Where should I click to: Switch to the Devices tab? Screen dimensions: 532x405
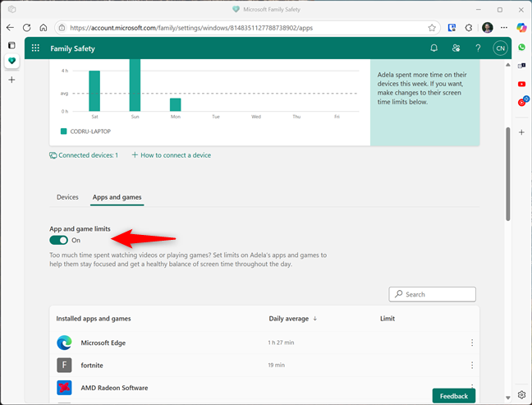click(x=67, y=197)
